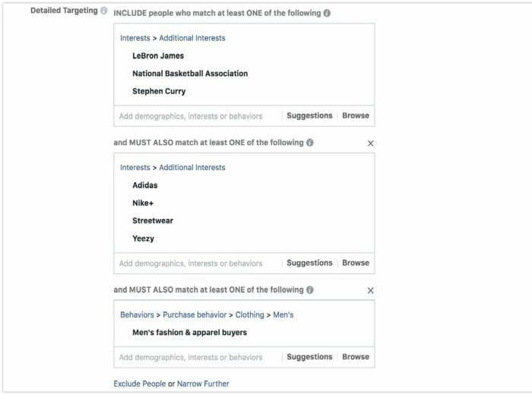Open Suggestions for LeBron James interest group
This screenshot has height=395, width=532.
(309, 115)
